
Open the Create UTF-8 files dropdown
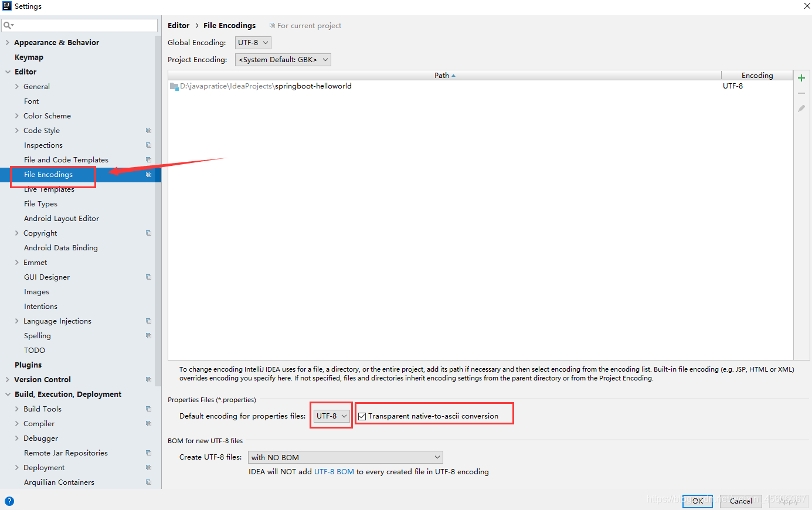click(x=346, y=457)
